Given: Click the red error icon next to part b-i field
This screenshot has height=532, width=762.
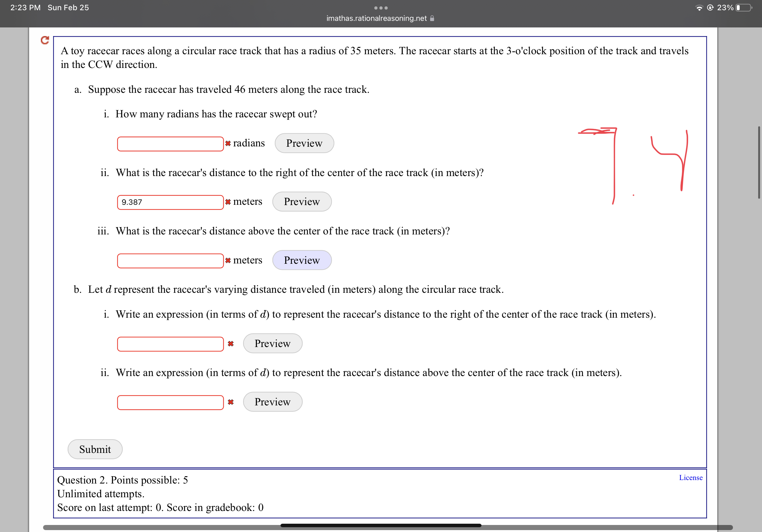Looking at the screenshot, I should 231,344.
